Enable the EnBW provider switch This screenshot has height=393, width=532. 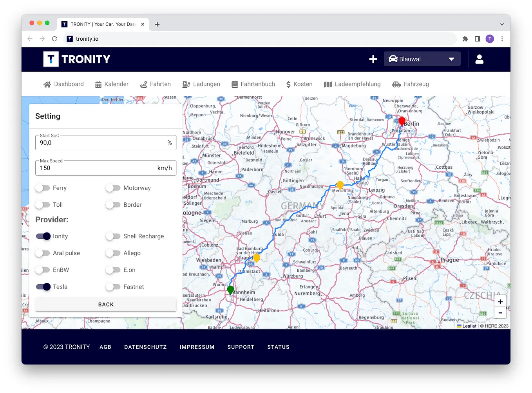(42, 270)
